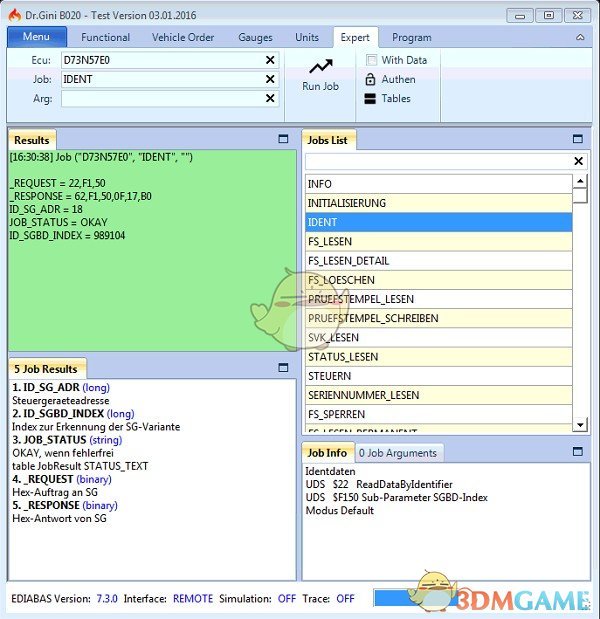Screen dimensions: 600x619
Task: Select STATUS_LESEN job
Action: tap(439, 357)
